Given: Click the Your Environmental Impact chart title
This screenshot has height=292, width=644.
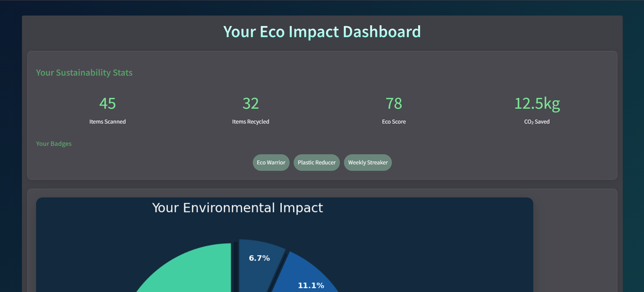Looking at the screenshot, I should coord(237,208).
